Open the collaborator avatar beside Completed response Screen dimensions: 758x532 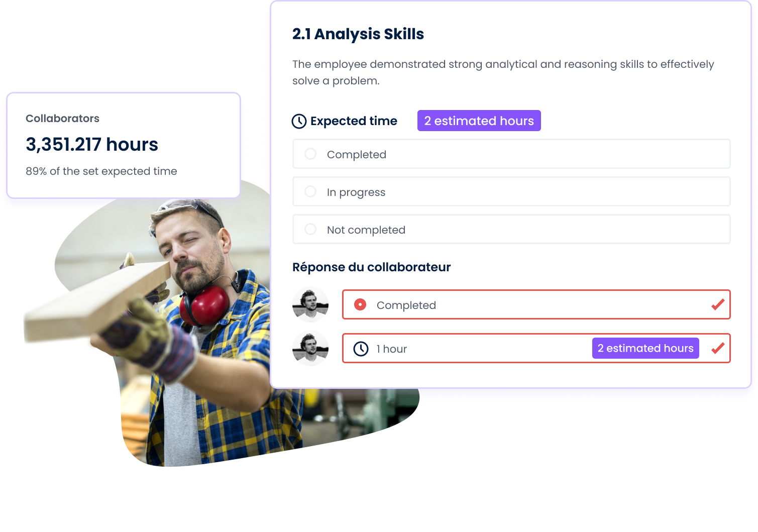click(310, 304)
